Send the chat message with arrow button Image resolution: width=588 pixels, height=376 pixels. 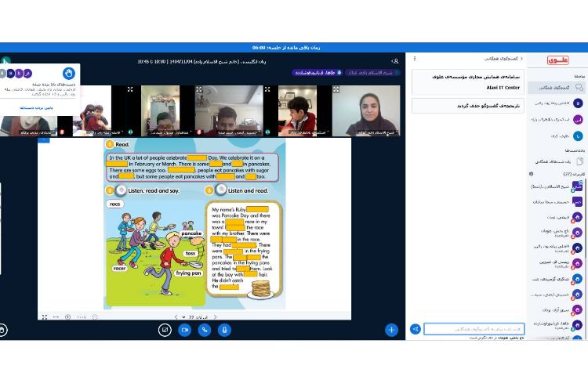[416, 329]
